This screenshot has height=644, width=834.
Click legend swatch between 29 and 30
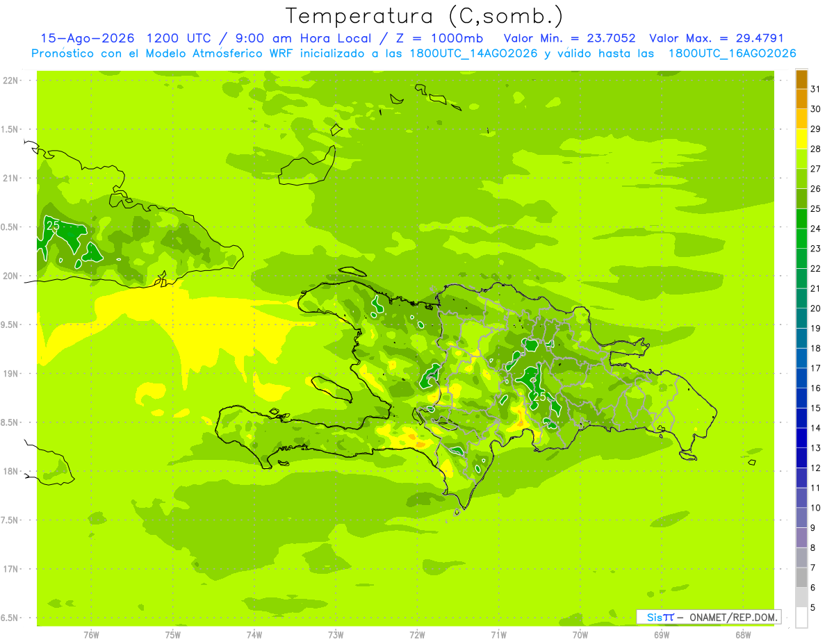click(801, 119)
